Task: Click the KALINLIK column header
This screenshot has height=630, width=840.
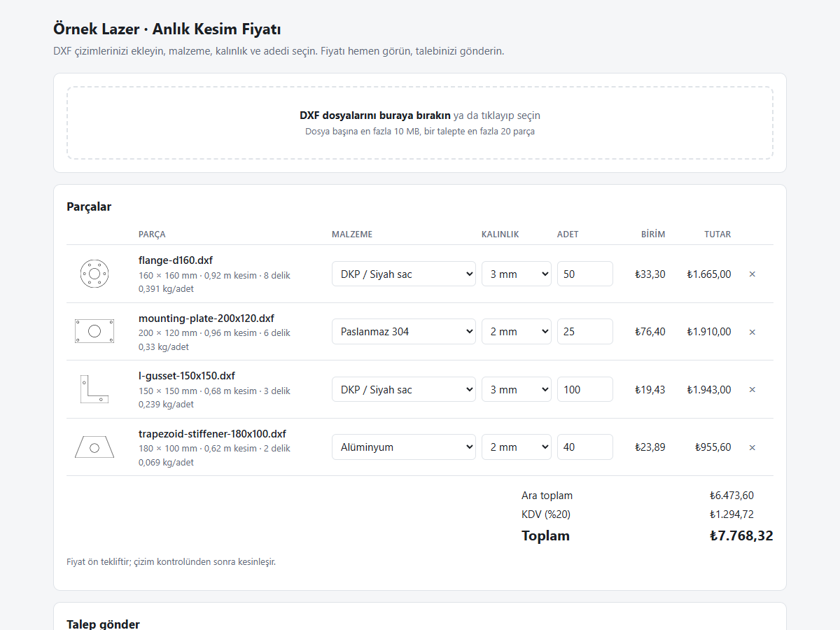Action: pyautogui.click(x=500, y=234)
